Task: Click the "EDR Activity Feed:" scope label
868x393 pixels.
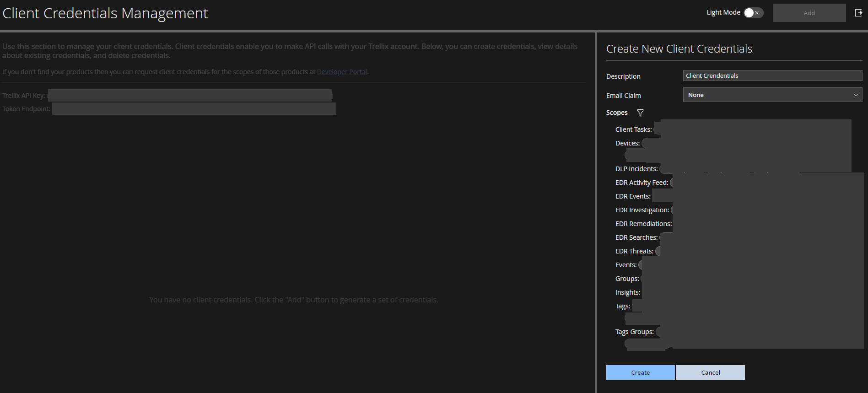Action: (x=642, y=183)
